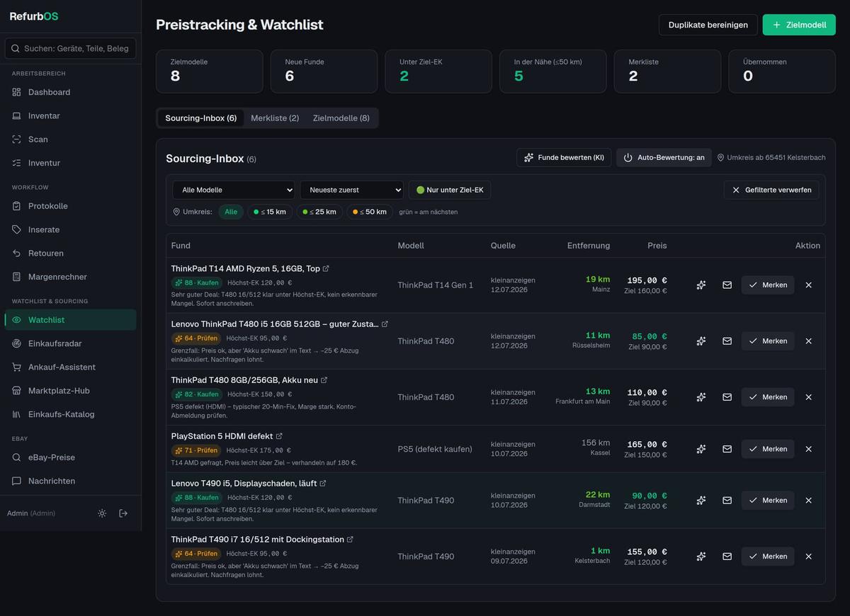Dismiss the ThinkPad T14 AMD Ryzen 5 find

809,285
